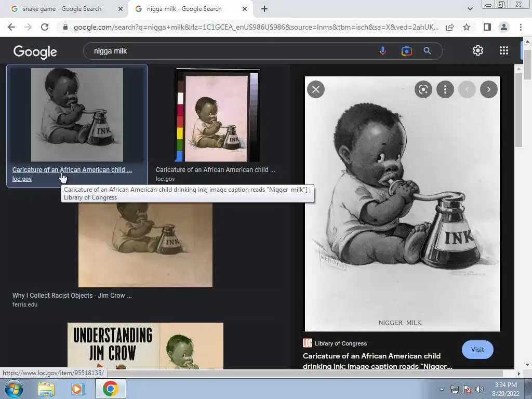Open the volume speaker tray icon
The width and height of the screenshot is (532, 399).
479,390
